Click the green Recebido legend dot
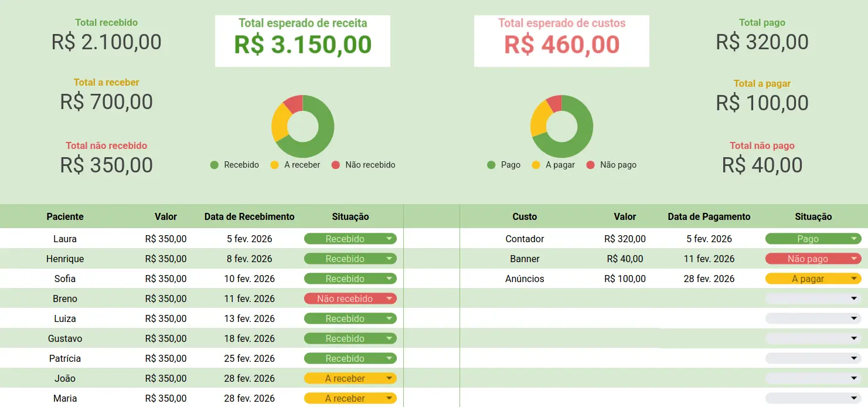This screenshot has width=868, height=407. pos(215,165)
